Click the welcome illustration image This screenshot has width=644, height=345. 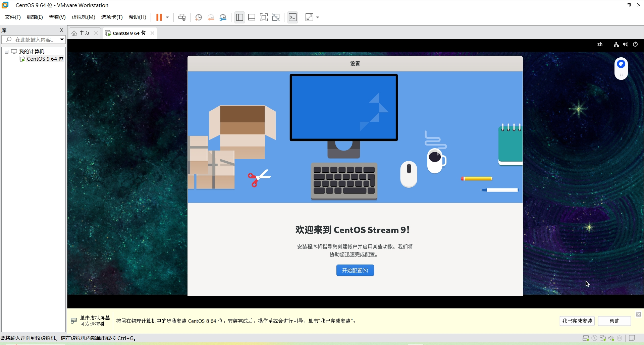coord(355,137)
